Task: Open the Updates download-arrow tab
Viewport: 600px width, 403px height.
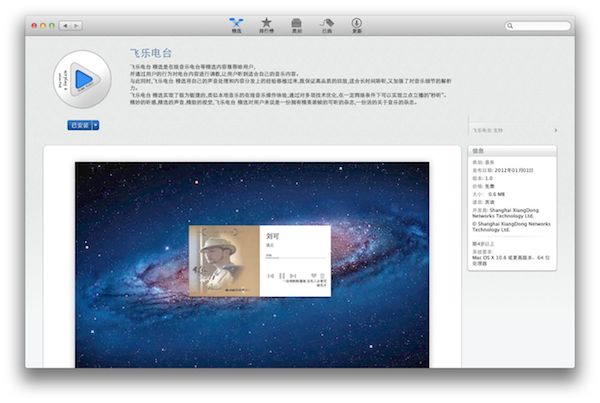Action: [x=357, y=25]
